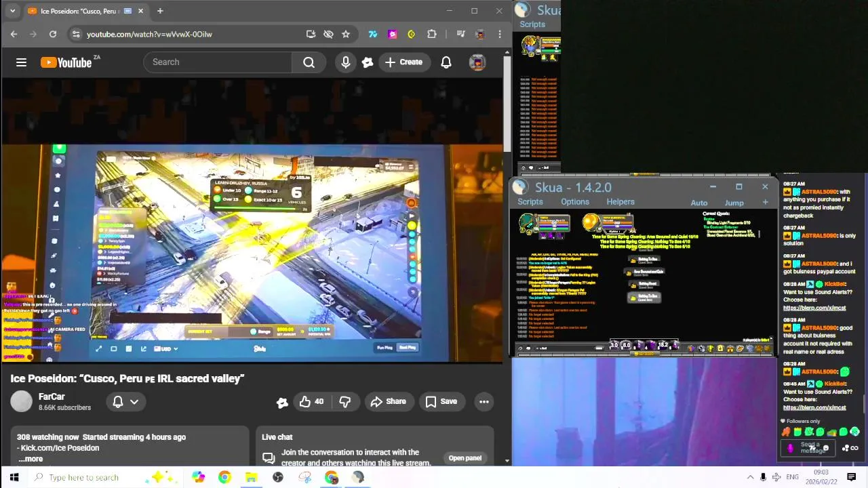Save the video to a playlist
The image size is (868, 488).
click(x=441, y=401)
